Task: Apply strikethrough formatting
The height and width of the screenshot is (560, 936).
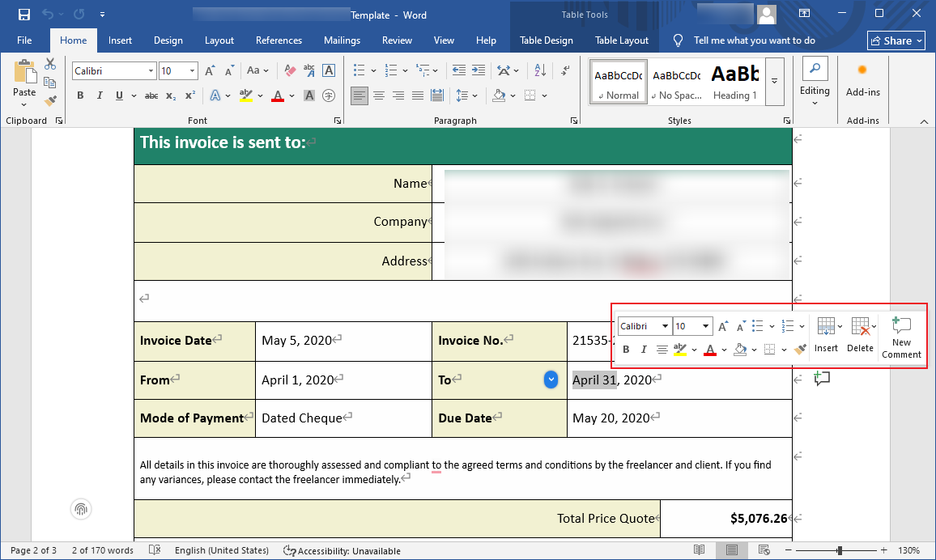Action: [151, 95]
